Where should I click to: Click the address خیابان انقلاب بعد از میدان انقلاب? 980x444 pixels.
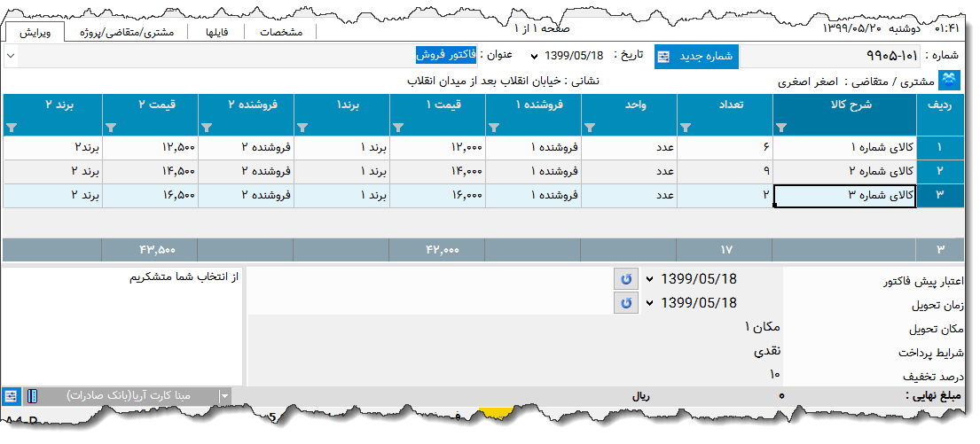coord(482,82)
